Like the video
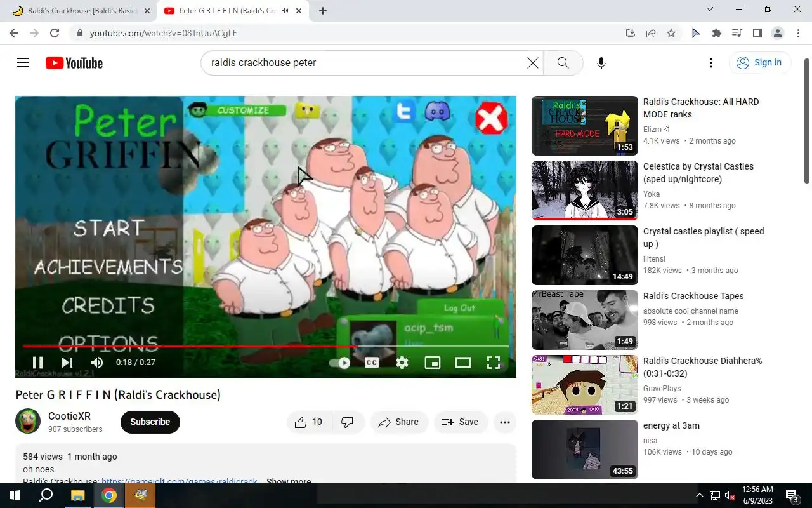 pyautogui.click(x=309, y=422)
